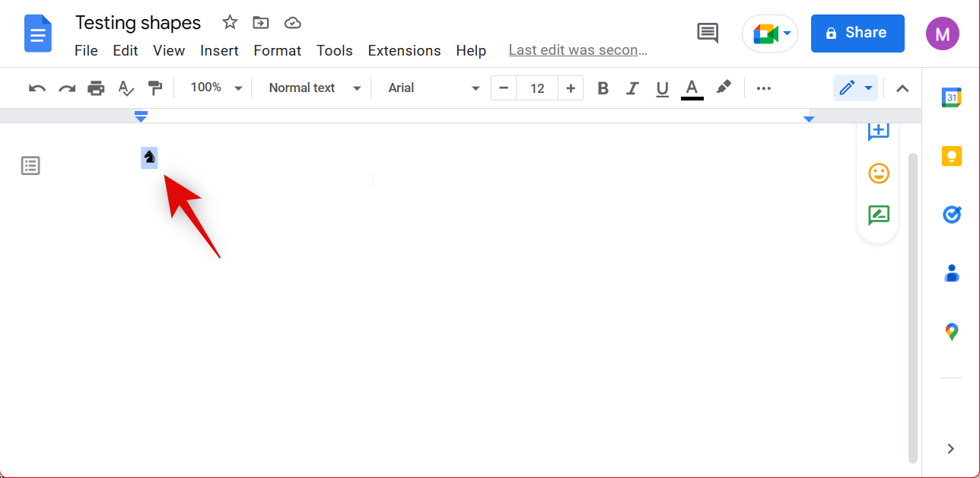Select the paint format tool
The image size is (980, 478).
(x=155, y=88)
